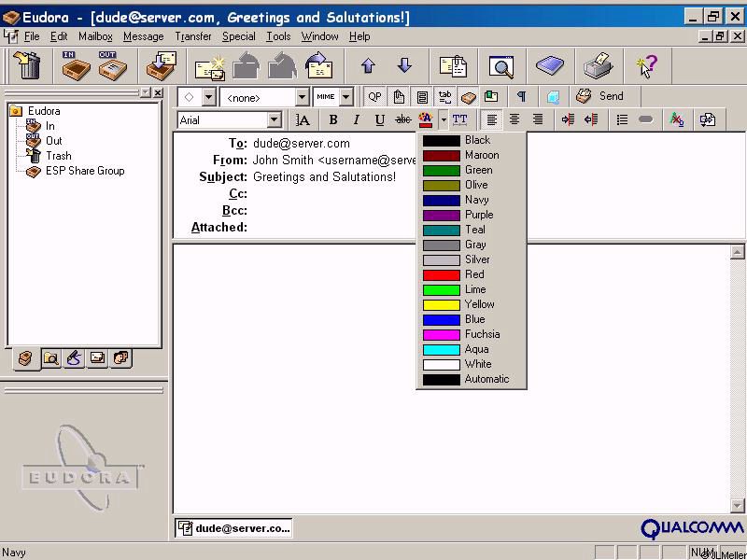The height and width of the screenshot is (560, 747).
Task: Switch to the Stationery panel tab
Action: (97, 358)
